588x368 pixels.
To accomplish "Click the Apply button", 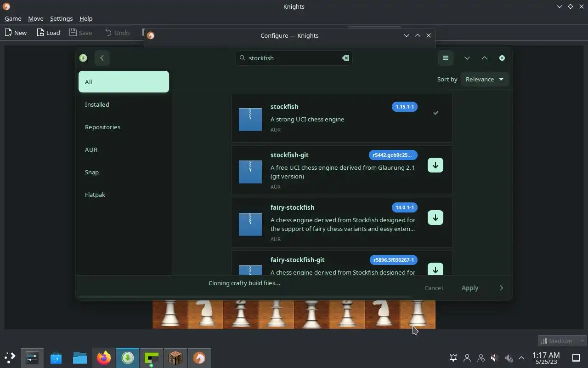I will tap(469, 288).
